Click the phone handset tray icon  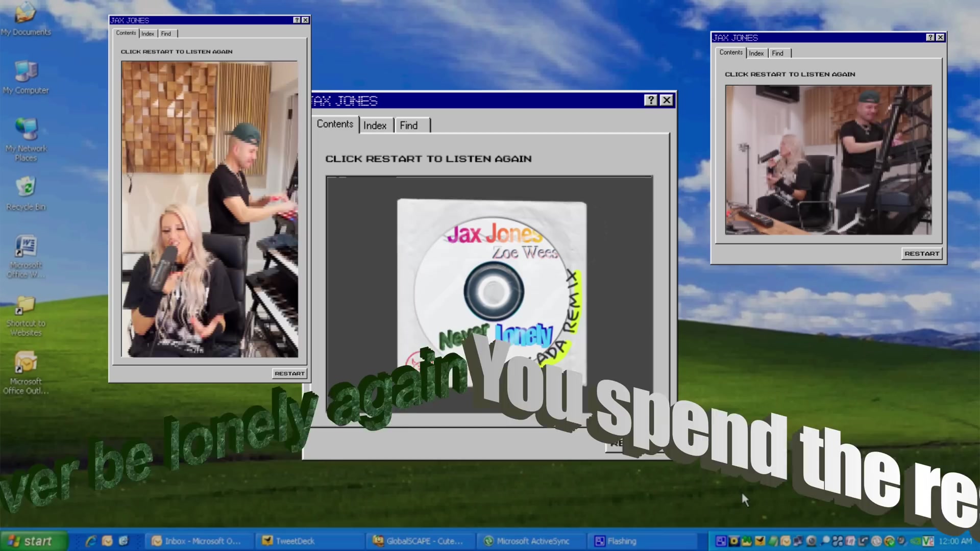tap(863, 541)
